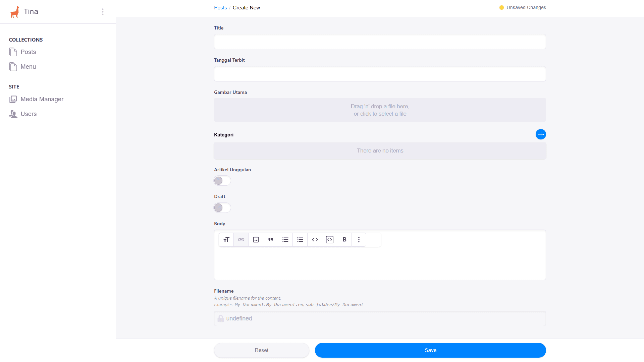This screenshot has height=362, width=644.
Task: Click the insert link icon
Action: tap(241, 240)
